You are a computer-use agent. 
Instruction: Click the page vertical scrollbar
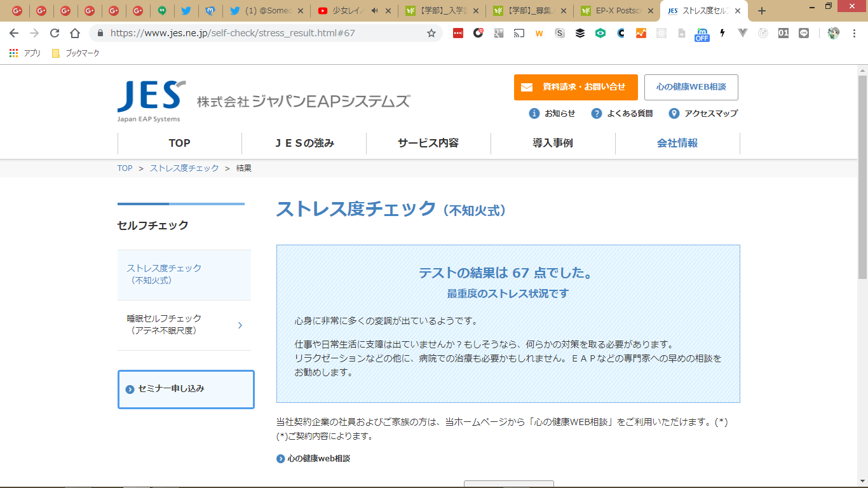862,178
